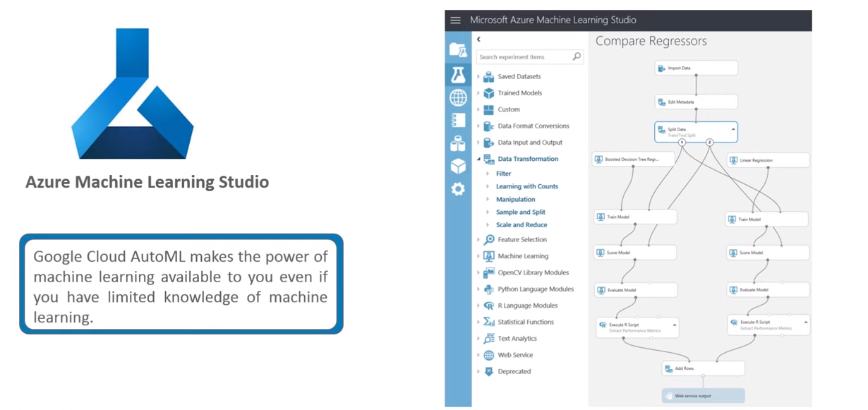Open the Projects folder-flask sidebar icon
This screenshot has height=410, width=868.
(x=458, y=50)
